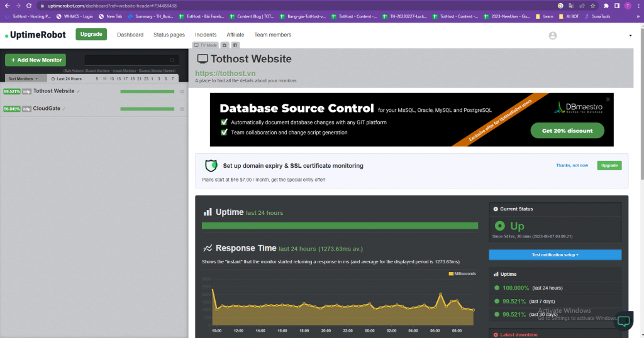Open the https://tothost.vn link
This screenshot has height=338, width=644.
[x=225, y=74]
